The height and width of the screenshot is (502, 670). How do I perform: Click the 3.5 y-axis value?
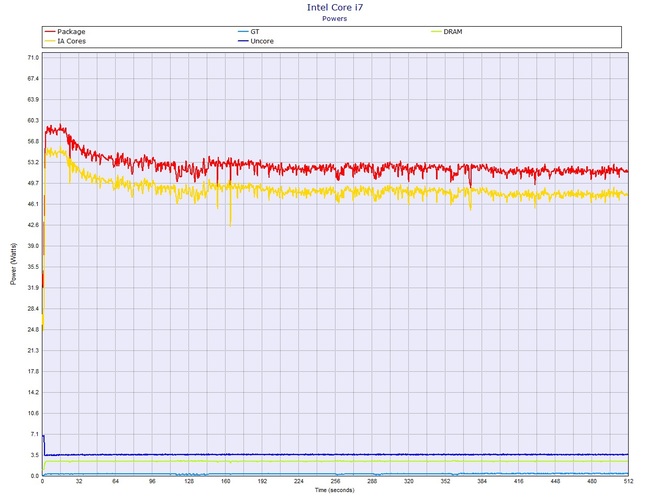tap(35, 455)
